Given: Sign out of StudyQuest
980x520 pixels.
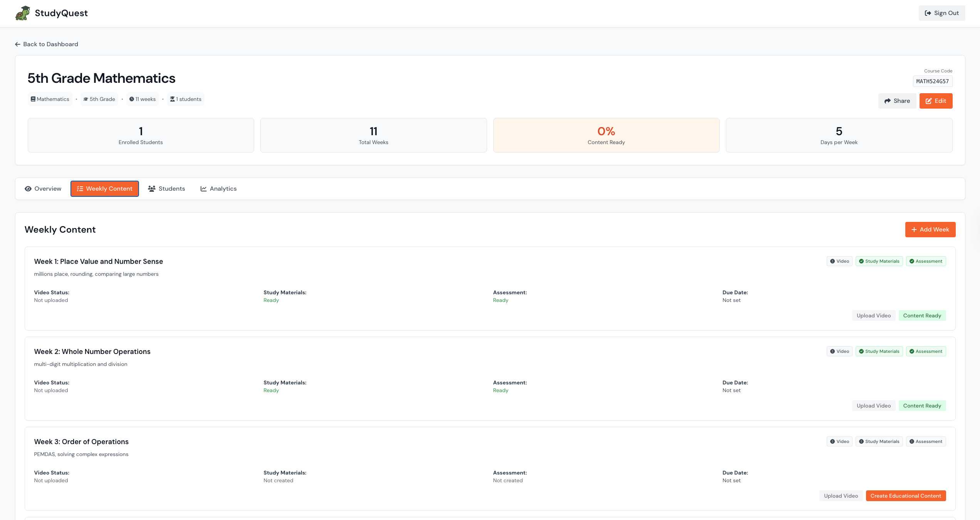Looking at the screenshot, I should coord(941,13).
